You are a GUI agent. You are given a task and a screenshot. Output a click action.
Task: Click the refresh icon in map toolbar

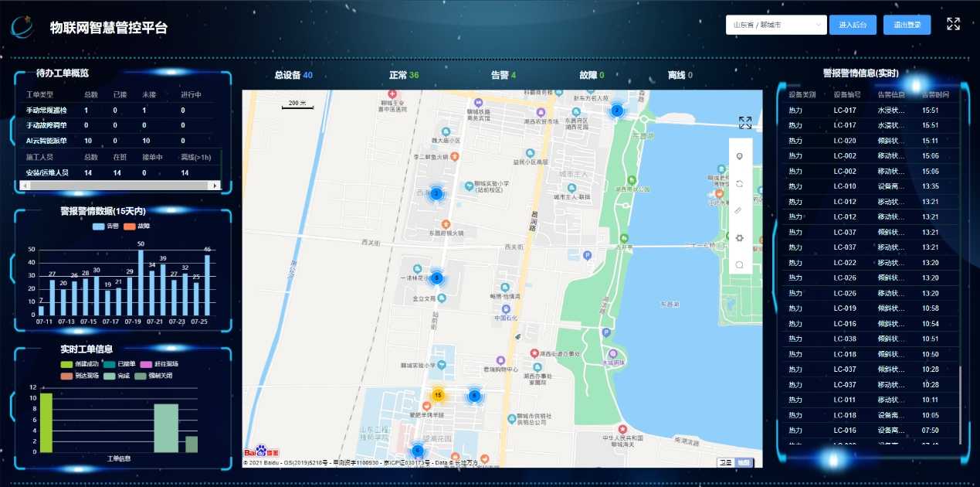[739, 184]
